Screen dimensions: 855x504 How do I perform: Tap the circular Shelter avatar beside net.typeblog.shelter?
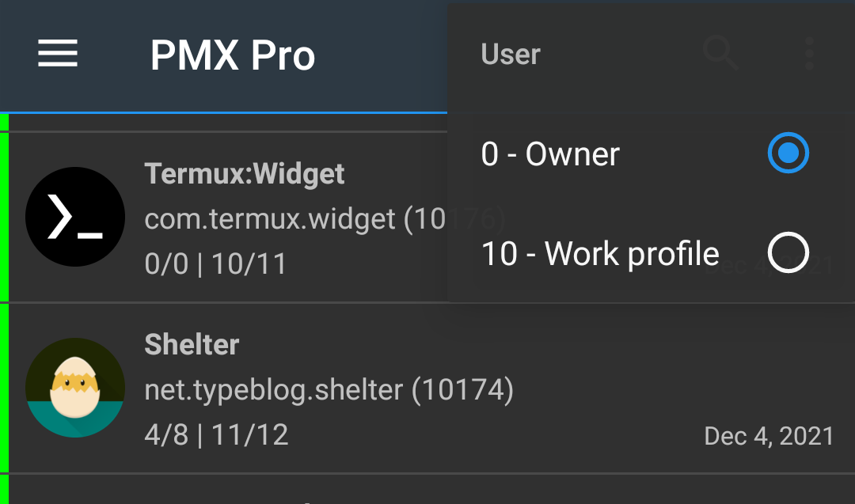(x=75, y=387)
